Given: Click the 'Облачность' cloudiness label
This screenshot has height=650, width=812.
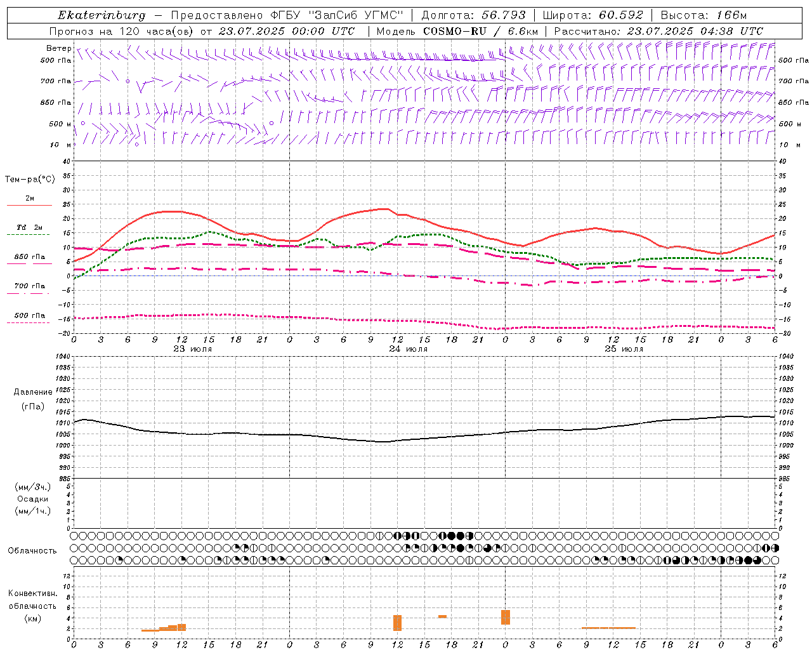Looking at the screenshot, I should (32, 551).
